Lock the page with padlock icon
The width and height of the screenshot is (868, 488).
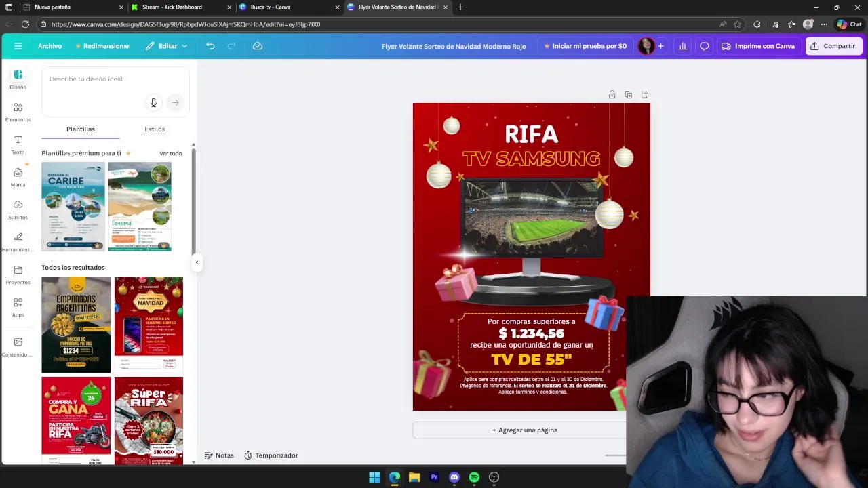pos(612,95)
